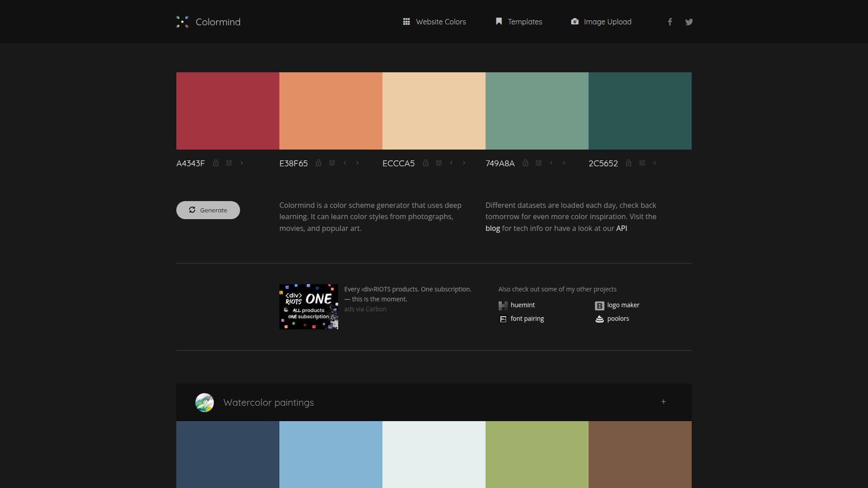The width and height of the screenshot is (868, 488).
Task: Move E38F65 color to the right
Action: click(x=358, y=163)
